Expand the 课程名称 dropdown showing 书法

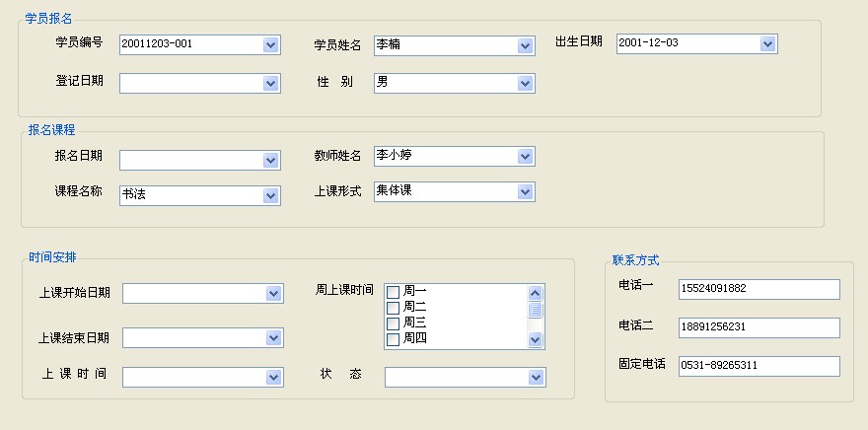tap(270, 196)
